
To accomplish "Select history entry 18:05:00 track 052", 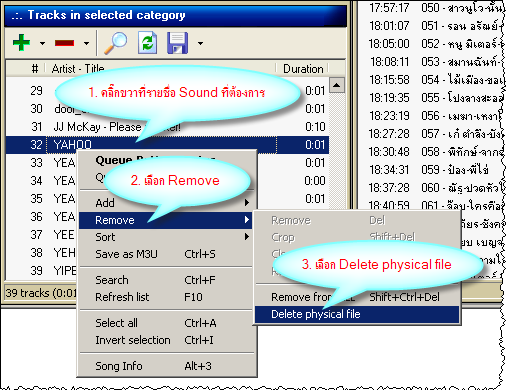I will [435, 44].
